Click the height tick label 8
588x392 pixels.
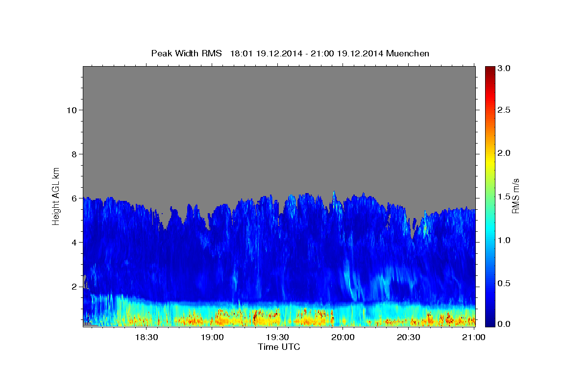click(x=74, y=154)
